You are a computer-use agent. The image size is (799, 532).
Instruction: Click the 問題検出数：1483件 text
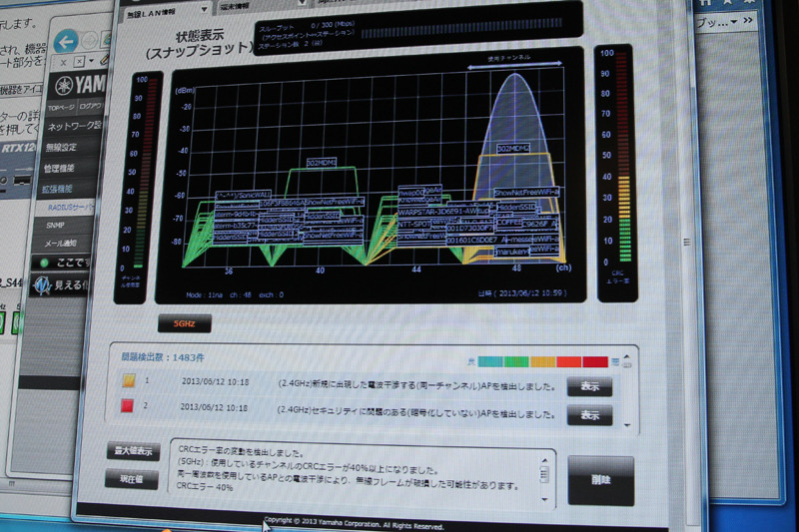click(163, 357)
